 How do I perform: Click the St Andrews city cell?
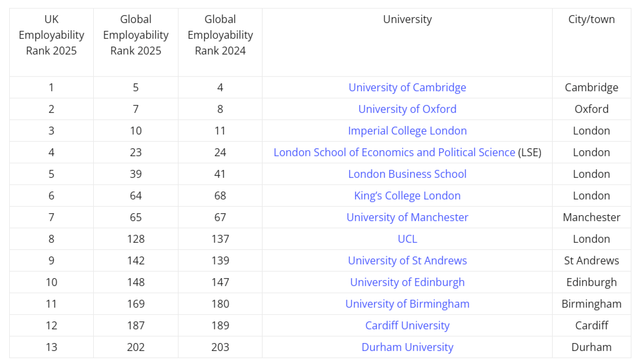click(x=591, y=260)
